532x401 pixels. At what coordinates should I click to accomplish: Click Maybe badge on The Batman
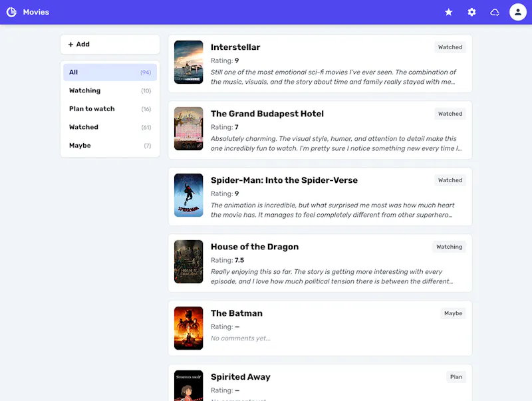click(x=454, y=313)
